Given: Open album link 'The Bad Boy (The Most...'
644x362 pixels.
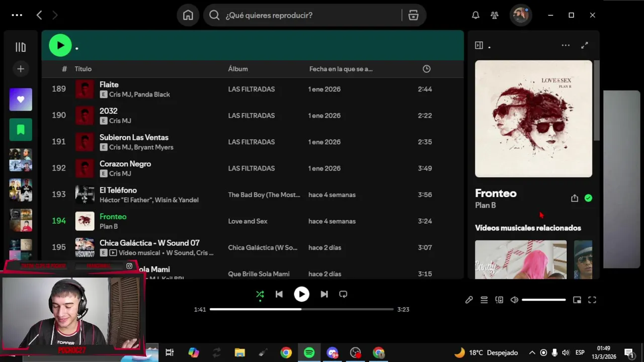Looking at the screenshot, I should pos(264,195).
